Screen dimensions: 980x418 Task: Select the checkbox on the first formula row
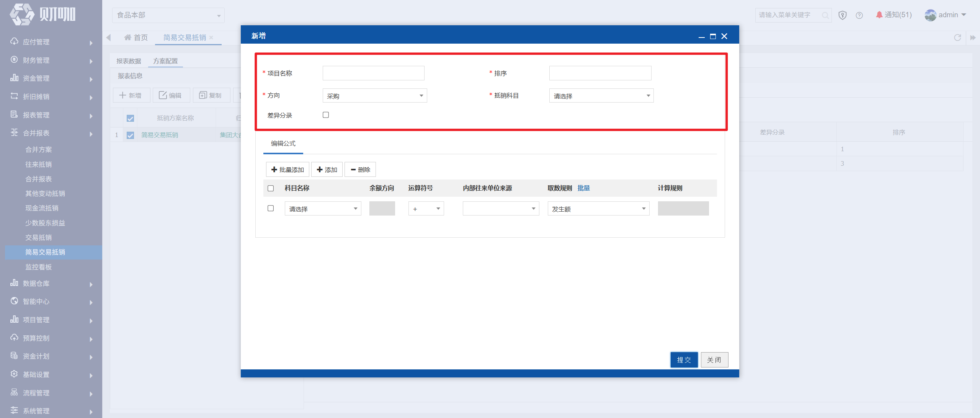271,208
